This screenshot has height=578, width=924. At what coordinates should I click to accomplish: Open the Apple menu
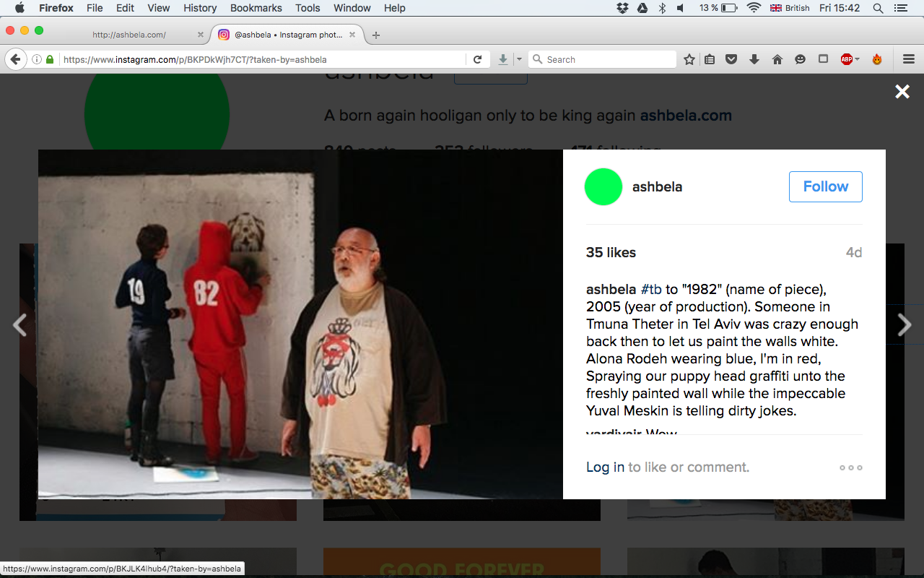tap(19, 8)
